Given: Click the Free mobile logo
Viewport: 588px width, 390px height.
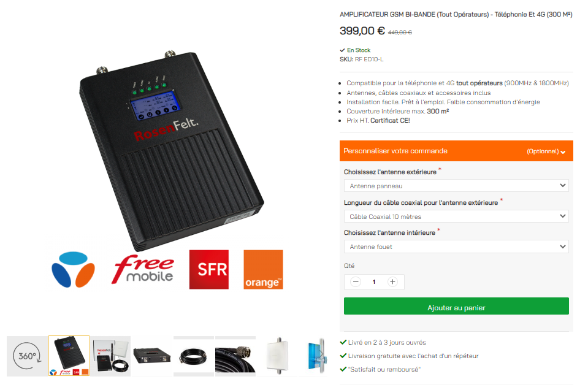Looking at the screenshot, I should click(x=142, y=270).
